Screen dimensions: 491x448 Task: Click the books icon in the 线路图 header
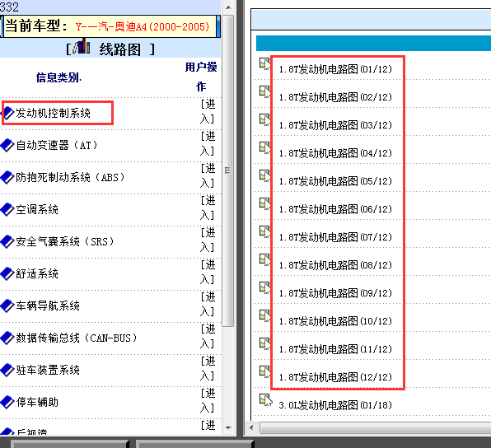82,46
